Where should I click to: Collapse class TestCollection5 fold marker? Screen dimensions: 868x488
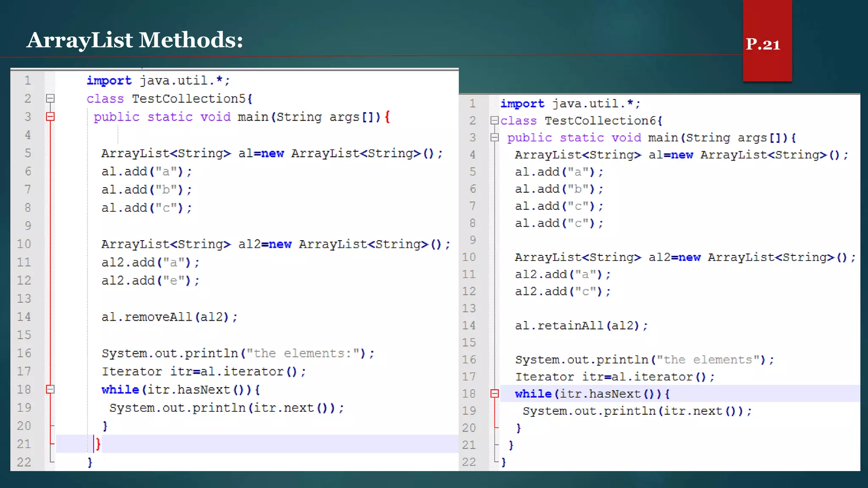(50, 99)
